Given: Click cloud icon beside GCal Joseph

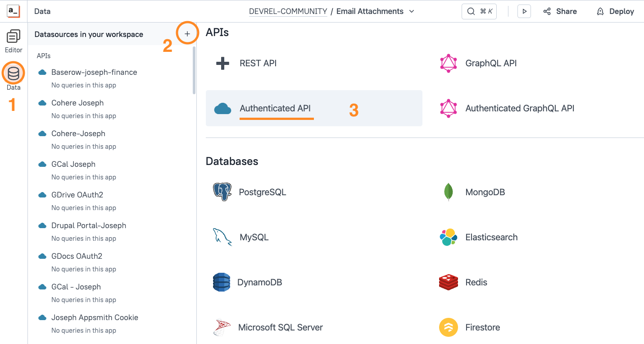Looking at the screenshot, I should pos(42,164).
